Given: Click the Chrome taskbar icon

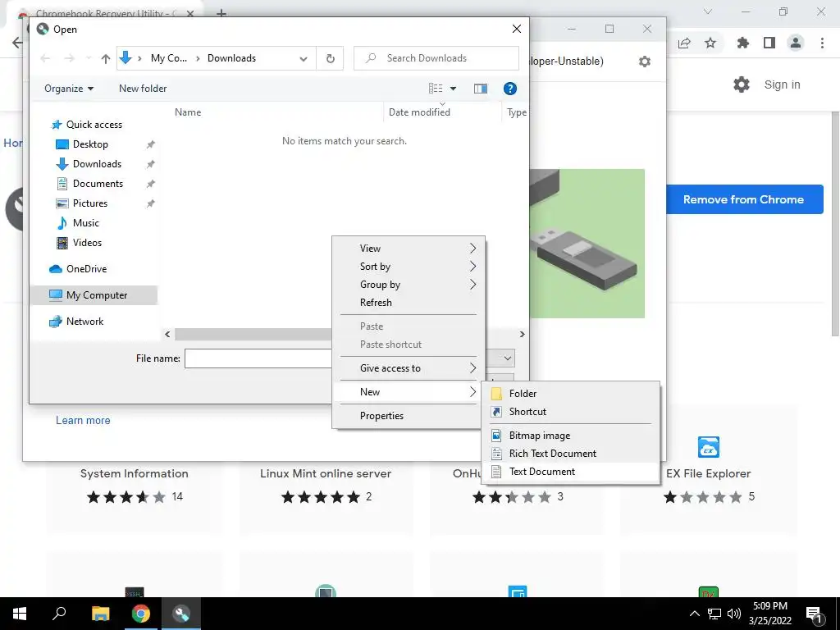Looking at the screenshot, I should click(x=141, y=614).
